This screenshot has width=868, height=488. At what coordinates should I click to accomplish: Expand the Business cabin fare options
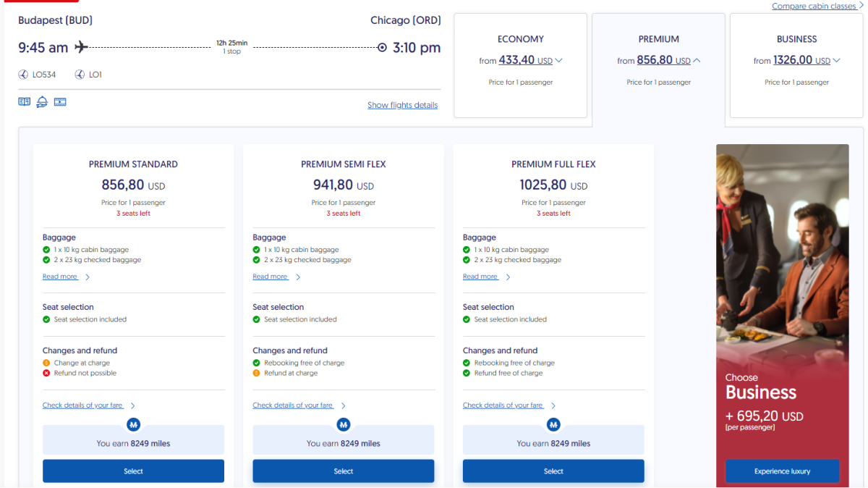click(x=836, y=61)
